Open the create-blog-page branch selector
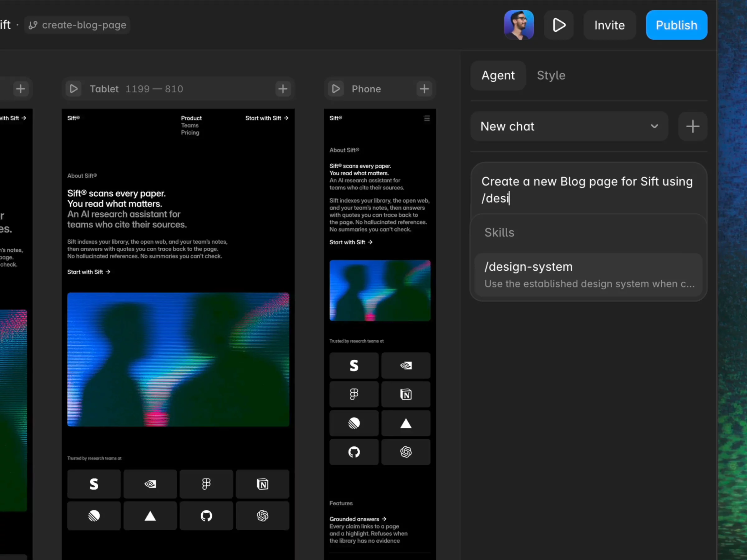This screenshot has width=747, height=560. (77, 25)
